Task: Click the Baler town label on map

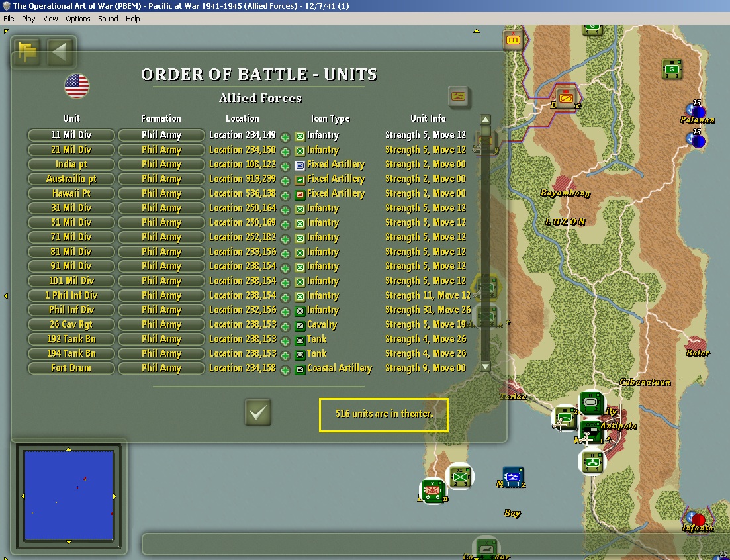Action: [698, 353]
